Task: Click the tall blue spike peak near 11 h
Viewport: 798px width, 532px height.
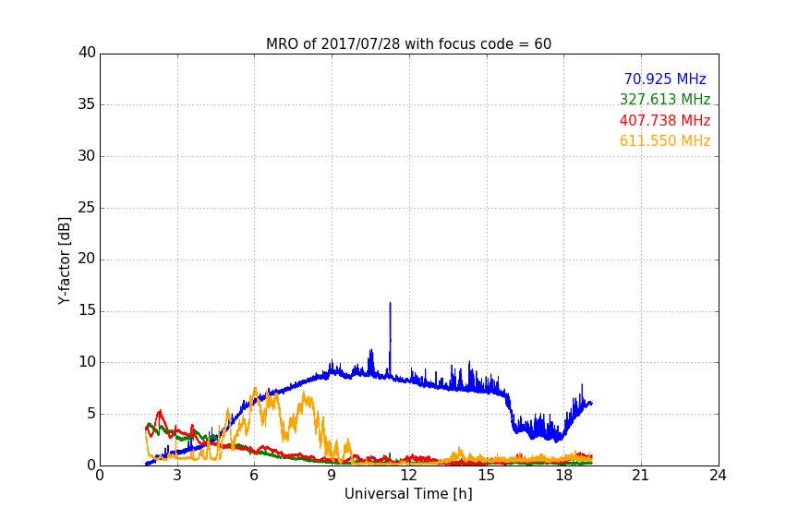Action: pyautogui.click(x=391, y=304)
